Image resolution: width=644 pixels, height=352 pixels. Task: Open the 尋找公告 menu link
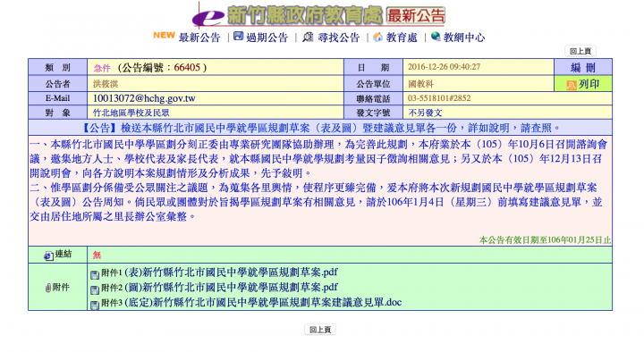tap(339, 38)
